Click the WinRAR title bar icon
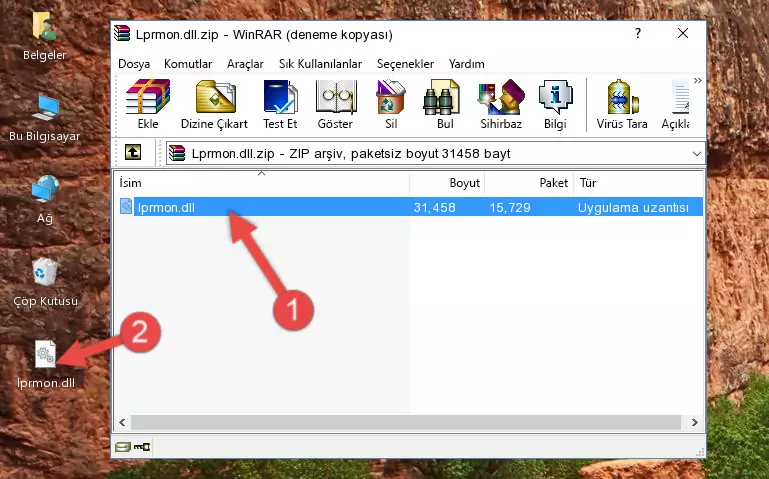769x479 pixels. (x=122, y=34)
